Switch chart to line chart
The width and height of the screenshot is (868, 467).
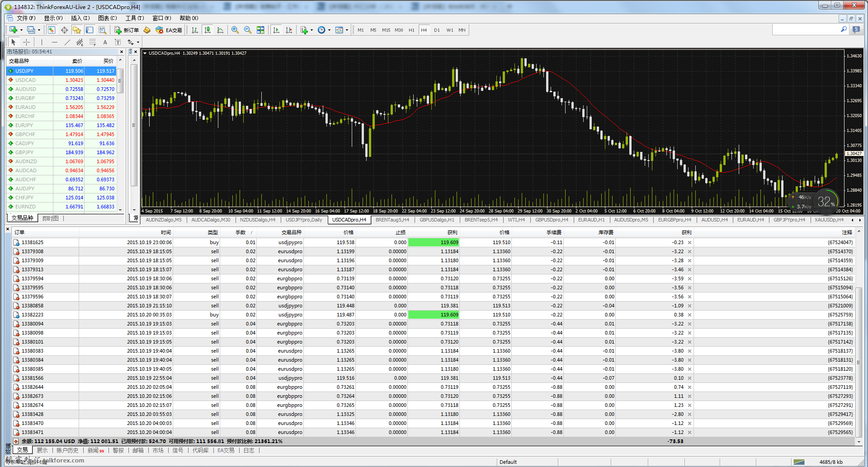[220, 30]
